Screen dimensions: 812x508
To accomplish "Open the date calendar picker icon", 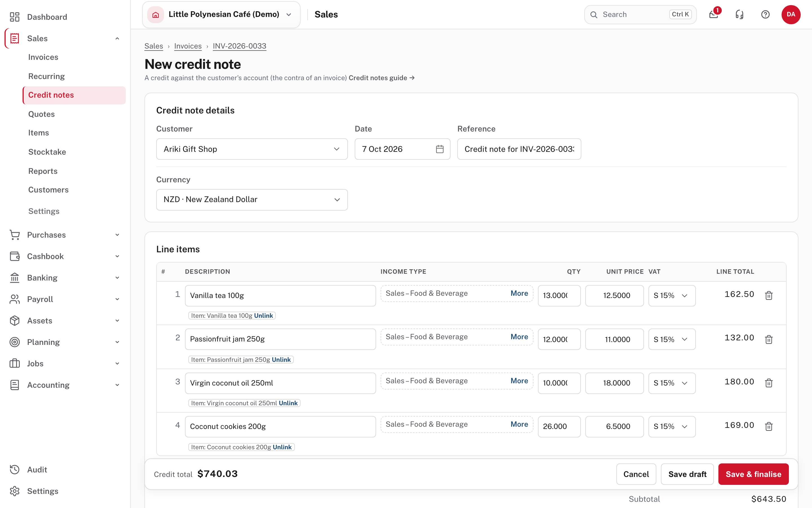I will point(440,149).
